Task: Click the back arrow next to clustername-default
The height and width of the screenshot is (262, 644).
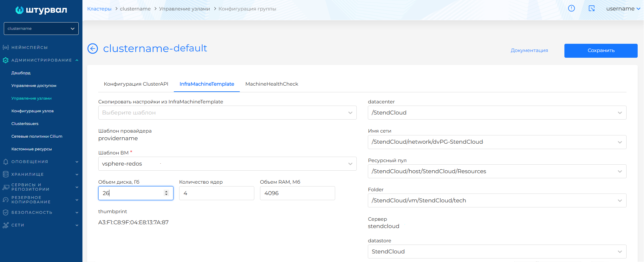Action: point(93,49)
